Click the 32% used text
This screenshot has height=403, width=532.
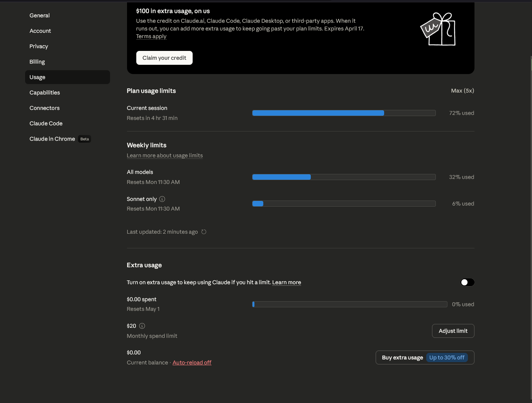click(x=461, y=177)
